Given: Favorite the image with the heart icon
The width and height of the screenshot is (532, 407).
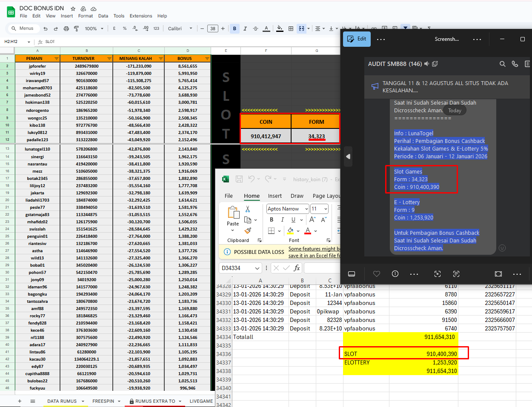Looking at the screenshot, I should click(x=376, y=274).
